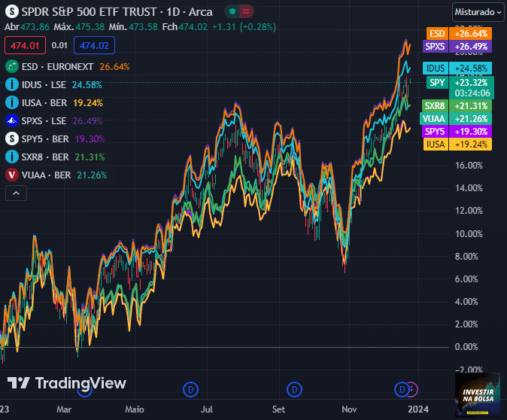Click the dividend marker near Mar
Image resolution: width=507 pixels, height=420 pixels.
[85, 392]
